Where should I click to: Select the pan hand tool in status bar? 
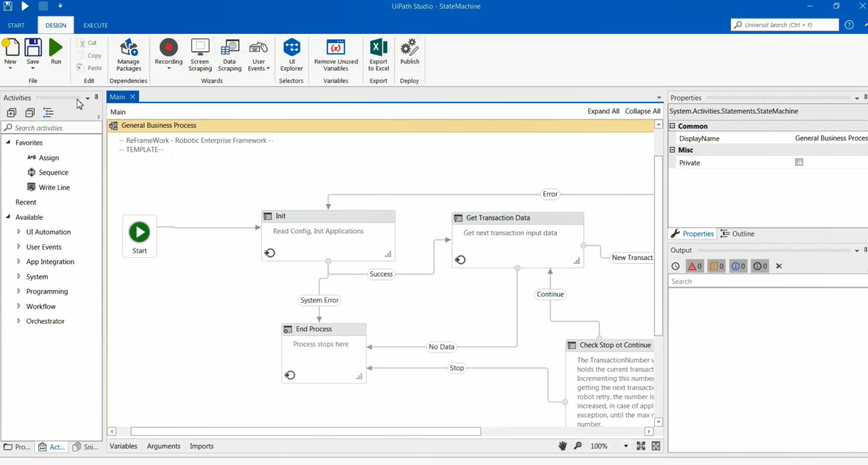click(562, 446)
